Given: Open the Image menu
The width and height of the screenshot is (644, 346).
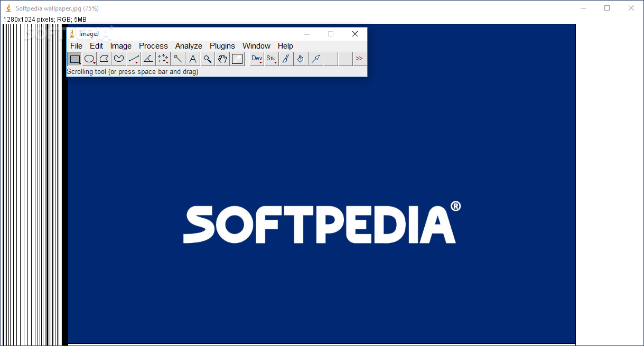Looking at the screenshot, I should pos(121,46).
